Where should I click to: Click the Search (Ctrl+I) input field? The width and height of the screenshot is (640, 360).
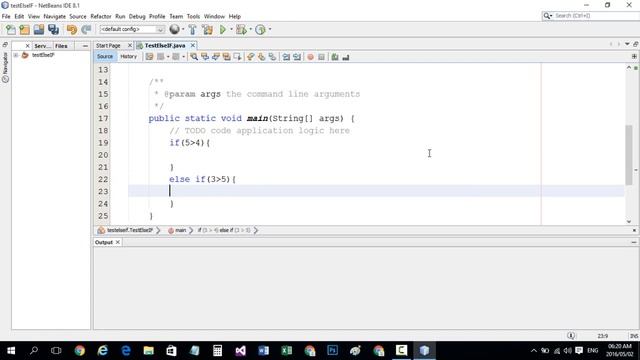point(596,16)
